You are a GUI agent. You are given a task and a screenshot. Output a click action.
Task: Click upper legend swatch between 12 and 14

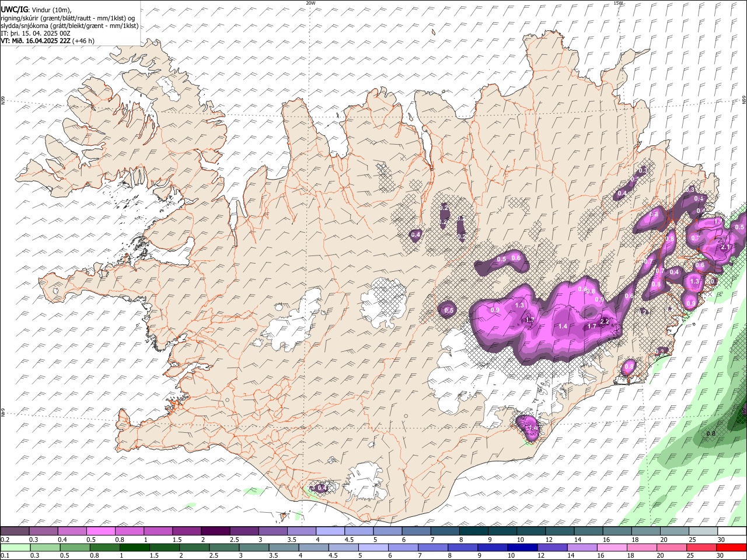coord(560,531)
